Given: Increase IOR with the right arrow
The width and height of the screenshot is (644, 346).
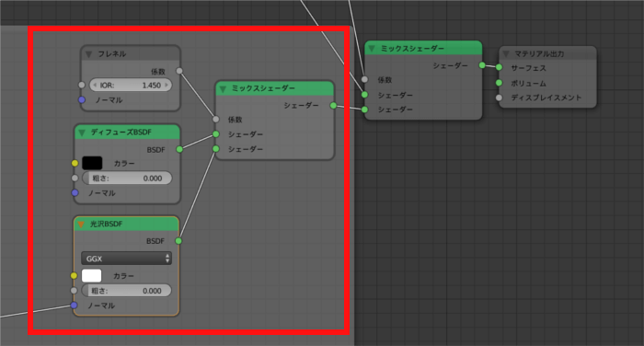Looking at the screenshot, I should [167, 85].
